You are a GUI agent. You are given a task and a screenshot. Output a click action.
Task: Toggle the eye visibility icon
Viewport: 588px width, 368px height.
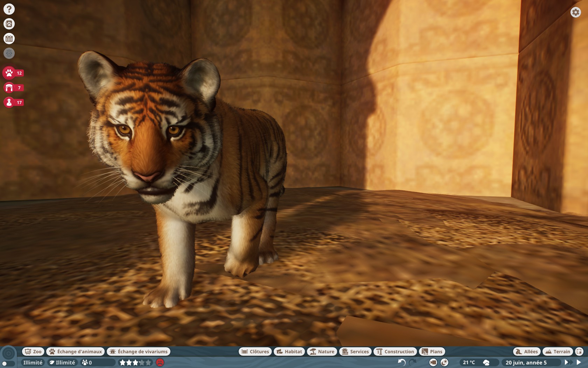[x=9, y=53]
